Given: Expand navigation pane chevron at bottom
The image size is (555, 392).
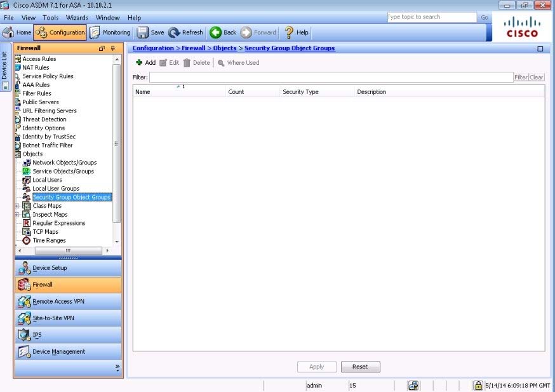Looking at the screenshot, I should click(x=117, y=367).
